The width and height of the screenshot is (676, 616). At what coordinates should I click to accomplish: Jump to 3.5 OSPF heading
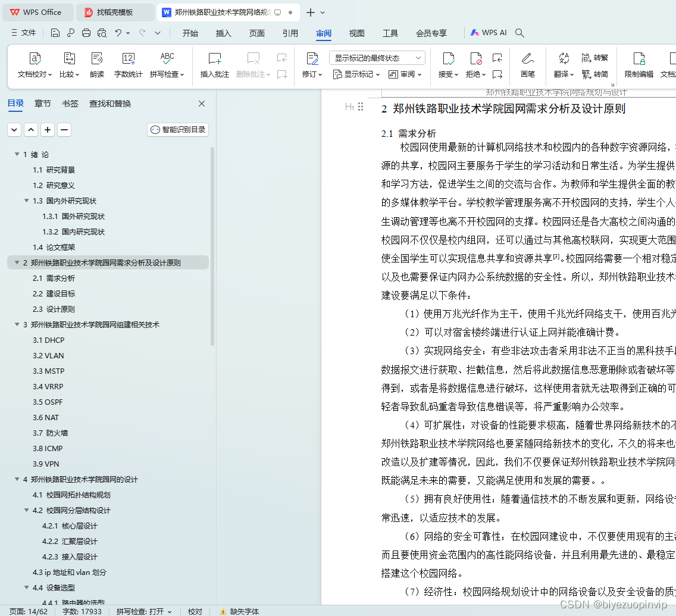click(48, 402)
